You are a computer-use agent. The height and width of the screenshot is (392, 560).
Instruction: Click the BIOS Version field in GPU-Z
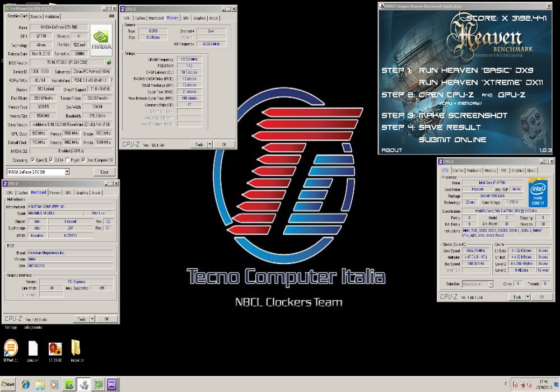click(x=67, y=63)
